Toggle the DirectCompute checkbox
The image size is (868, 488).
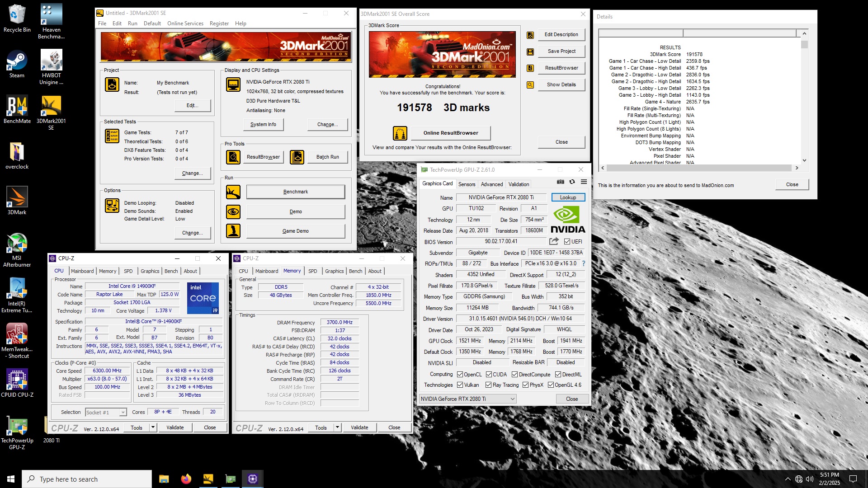[514, 375]
